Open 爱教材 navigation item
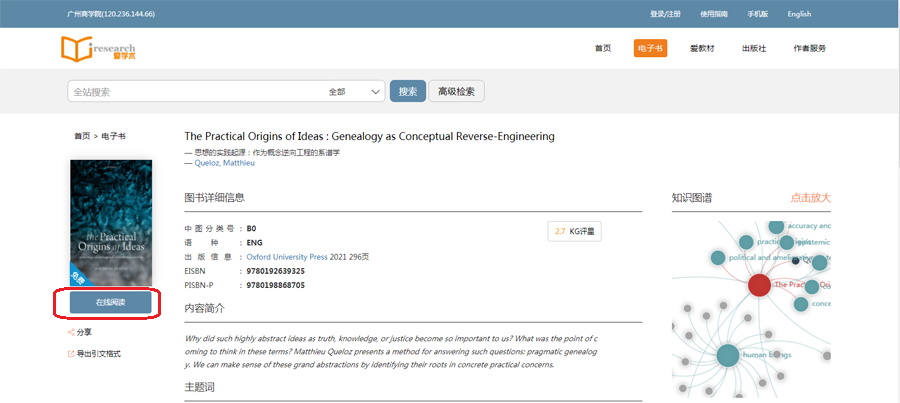This screenshot has width=900, height=403. point(702,48)
